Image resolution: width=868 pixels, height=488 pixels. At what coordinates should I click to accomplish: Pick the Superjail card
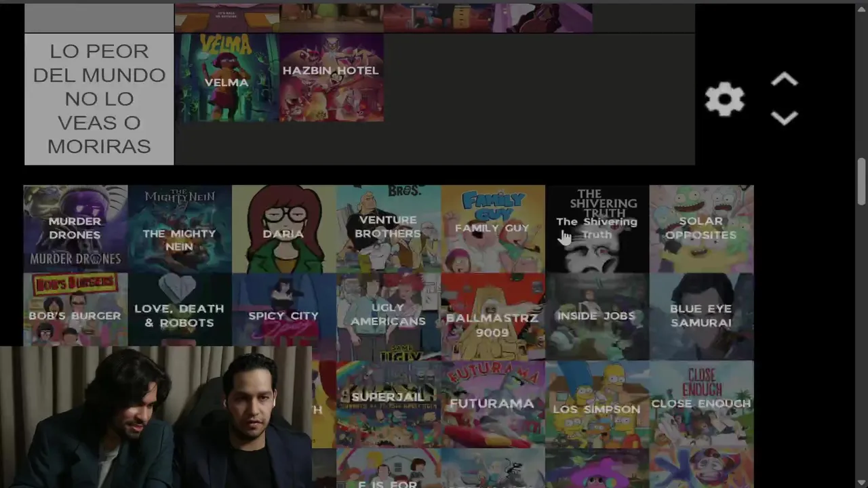click(388, 404)
